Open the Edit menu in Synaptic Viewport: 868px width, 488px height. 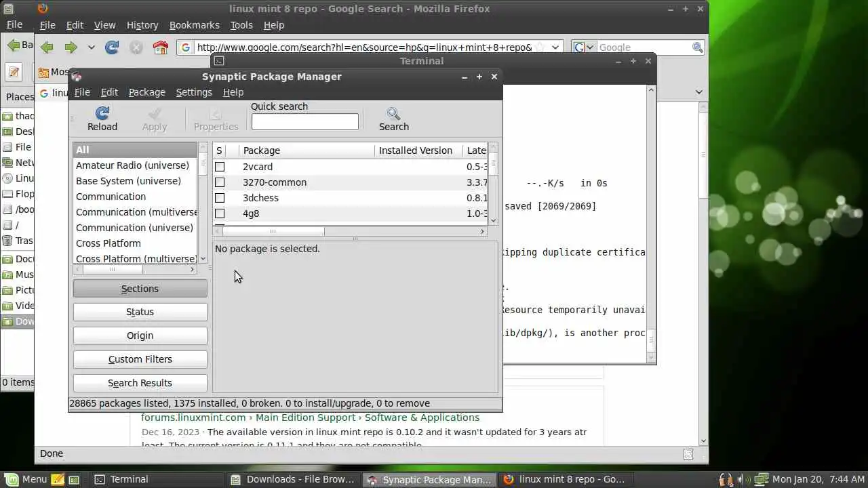[x=109, y=92]
